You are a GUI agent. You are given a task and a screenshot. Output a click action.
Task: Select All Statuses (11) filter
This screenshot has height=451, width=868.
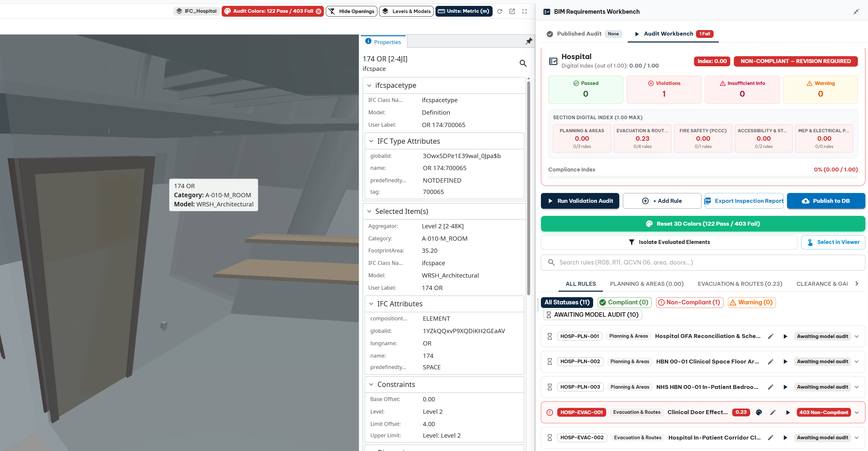pyautogui.click(x=567, y=302)
